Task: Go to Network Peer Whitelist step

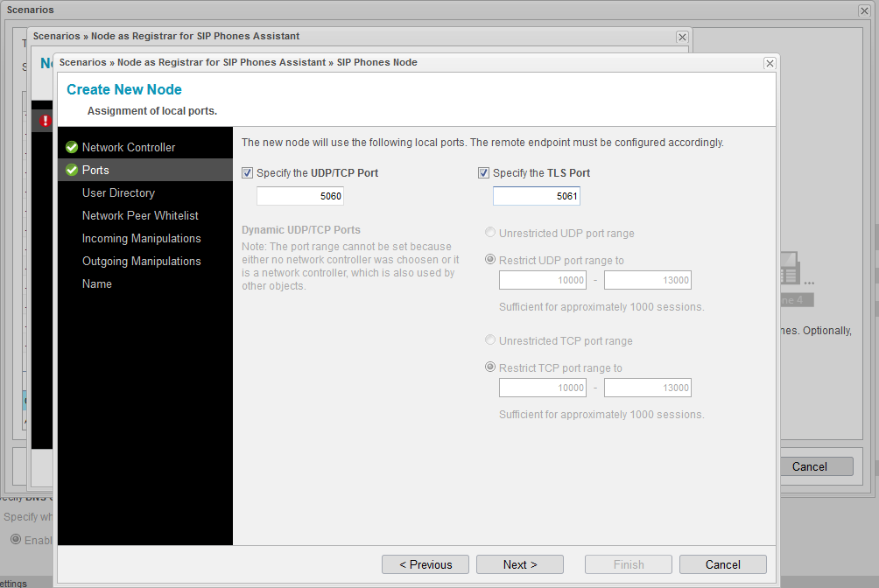Action: 140,216
